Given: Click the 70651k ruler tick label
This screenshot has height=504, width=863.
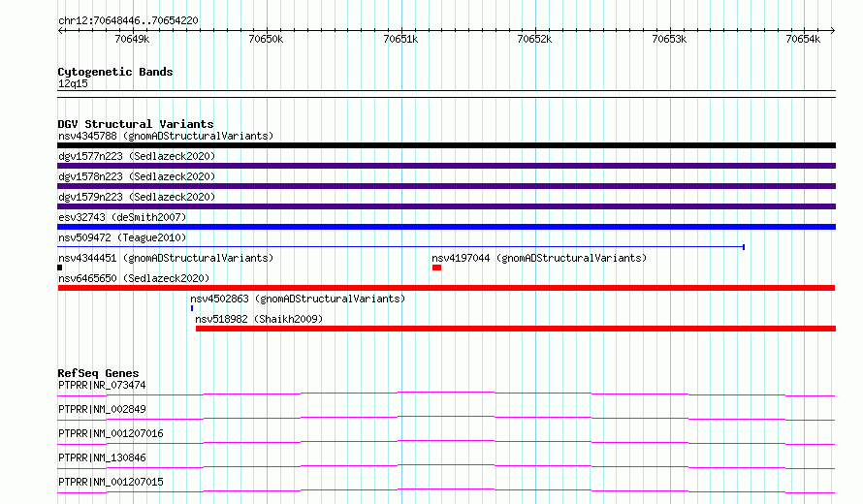Looking at the screenshot, I should pyautogui.click(x=400, y=39).
